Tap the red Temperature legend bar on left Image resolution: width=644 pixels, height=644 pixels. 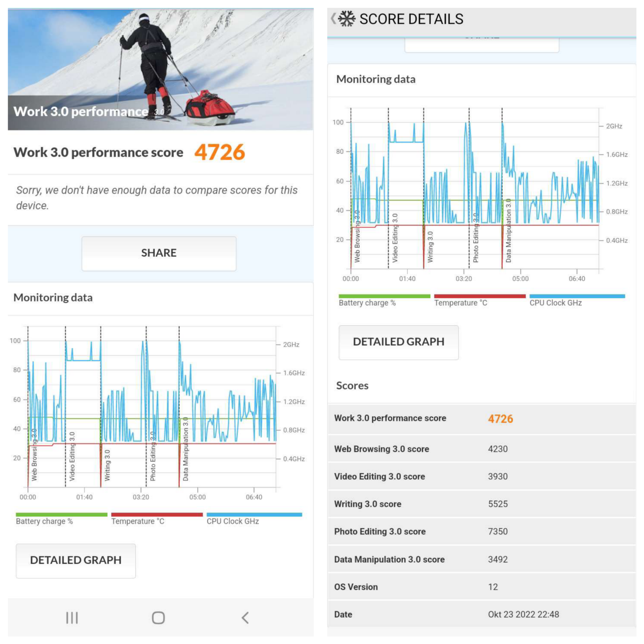[157, 514]
